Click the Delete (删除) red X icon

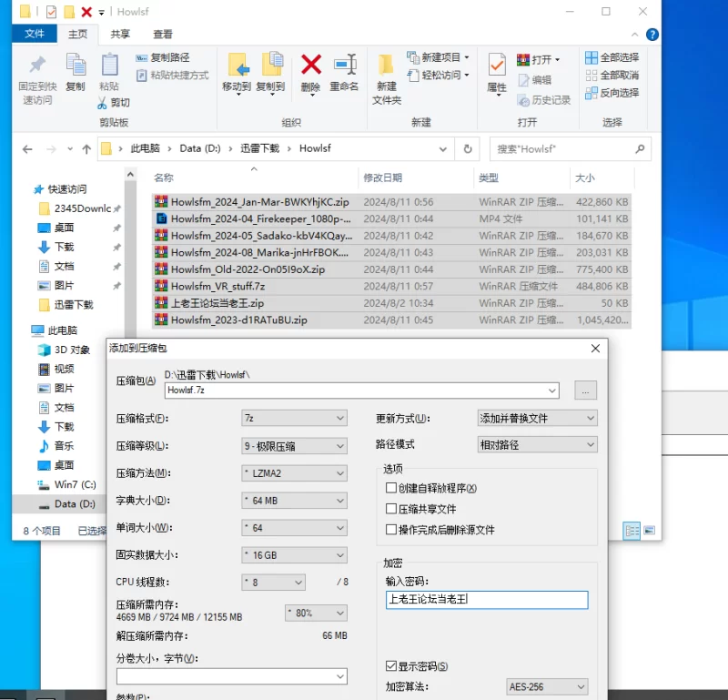click(x=310, y=66)
